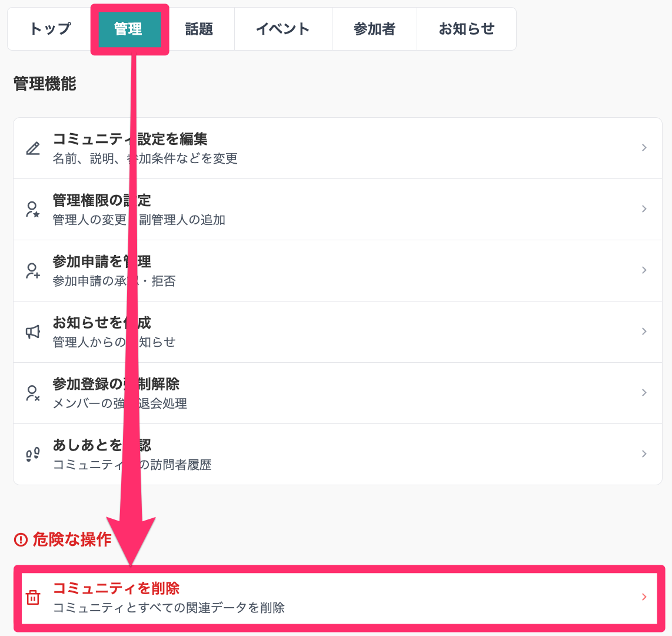Open chevron on 参加登録の強制解除 row
This screenshot has height=636, width=672.
coord(644,392)
